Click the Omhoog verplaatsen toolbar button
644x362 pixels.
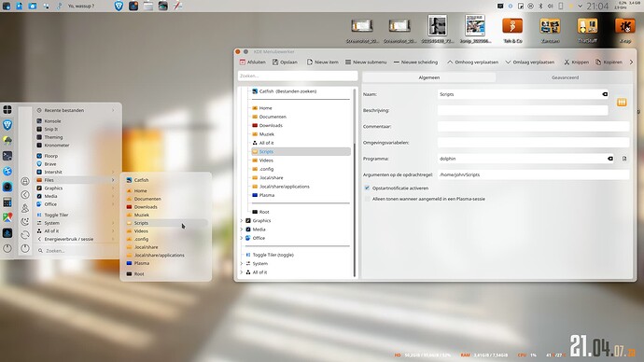coord(472,62)
